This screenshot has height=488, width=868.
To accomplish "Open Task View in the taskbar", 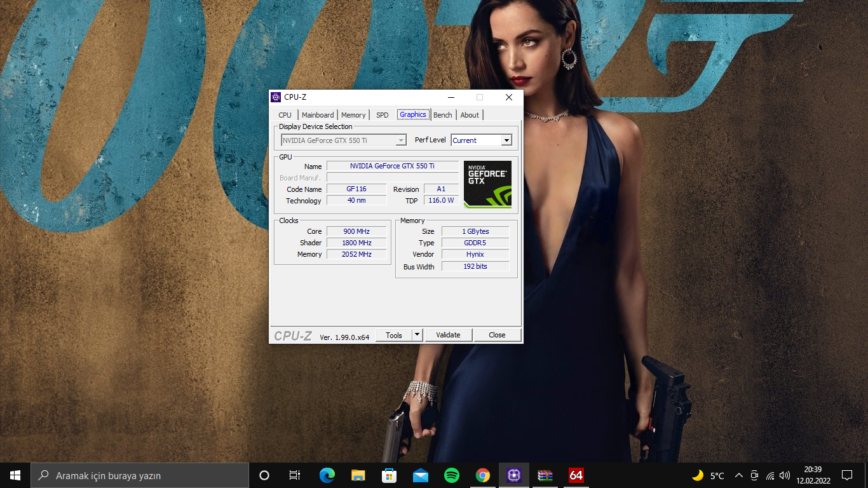I will click(x=295, y=475).
